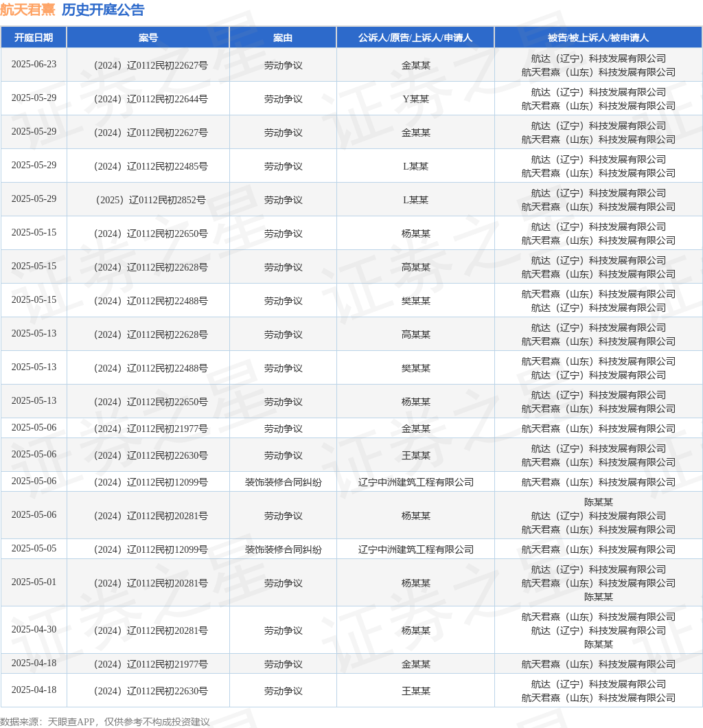Click 高某某 in the 2025-05-13 row
The image size is (703, 728).
click(x=416, y=334)
